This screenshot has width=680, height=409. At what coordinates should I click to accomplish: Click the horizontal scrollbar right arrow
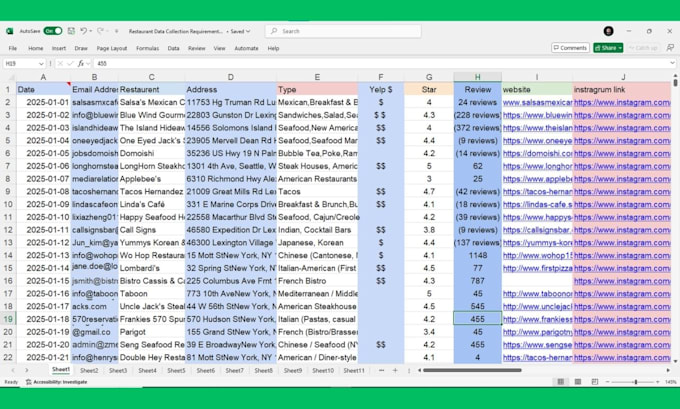pyautogui.click(x=668, y=370)
